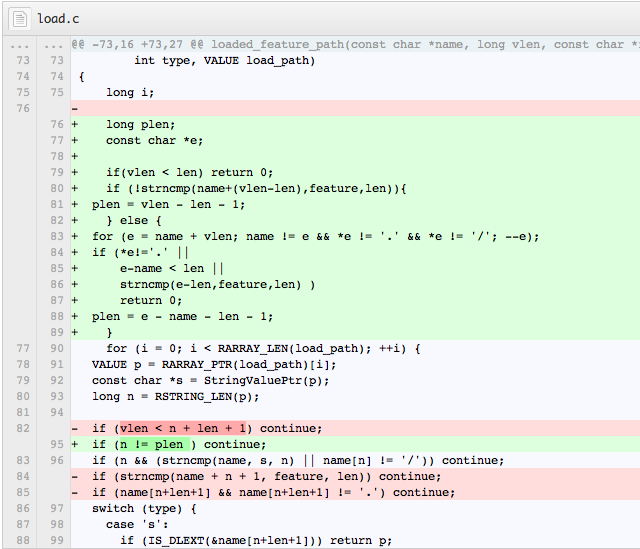Viewport: 640px width, 549px height.
Task: Click new line number 89
Action: point(57,332)
